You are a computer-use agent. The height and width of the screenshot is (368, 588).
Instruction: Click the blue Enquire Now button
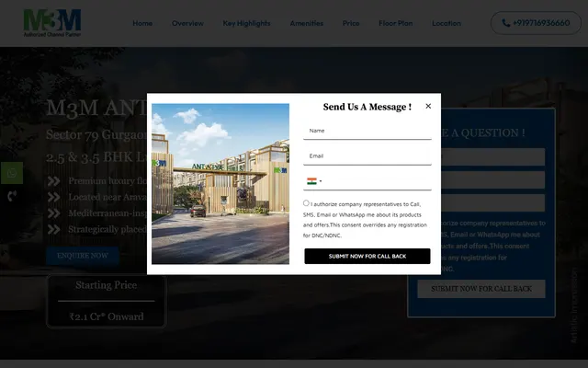[x=83, y=256]
